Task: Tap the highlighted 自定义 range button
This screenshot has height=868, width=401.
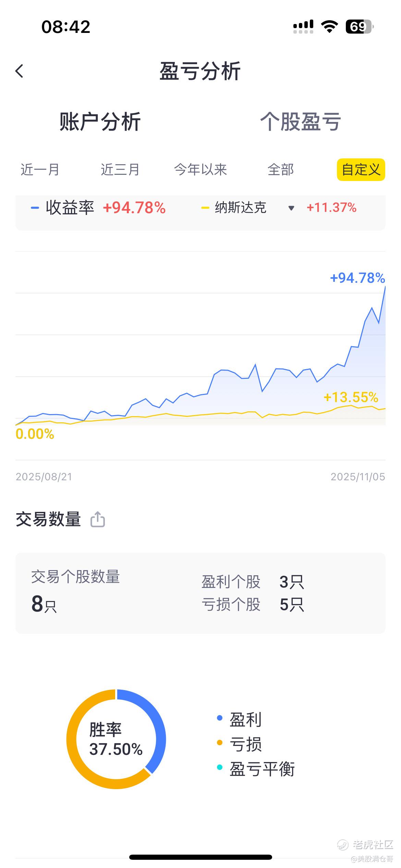Action: (x=361, y=170)
